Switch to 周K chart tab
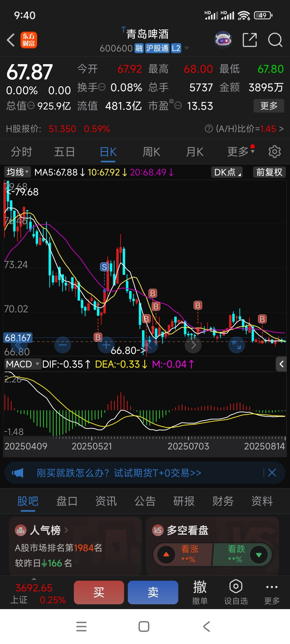This screenshot has width=290, height=644. pyautogui.click(x=151, y=152)
